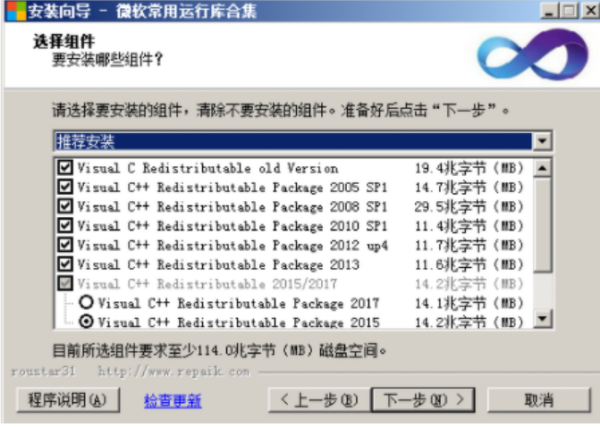Image resolution: width=600 pixels, height=427 pixels.
Task: Open the 检查更新 link
Action: pos(173,401)
